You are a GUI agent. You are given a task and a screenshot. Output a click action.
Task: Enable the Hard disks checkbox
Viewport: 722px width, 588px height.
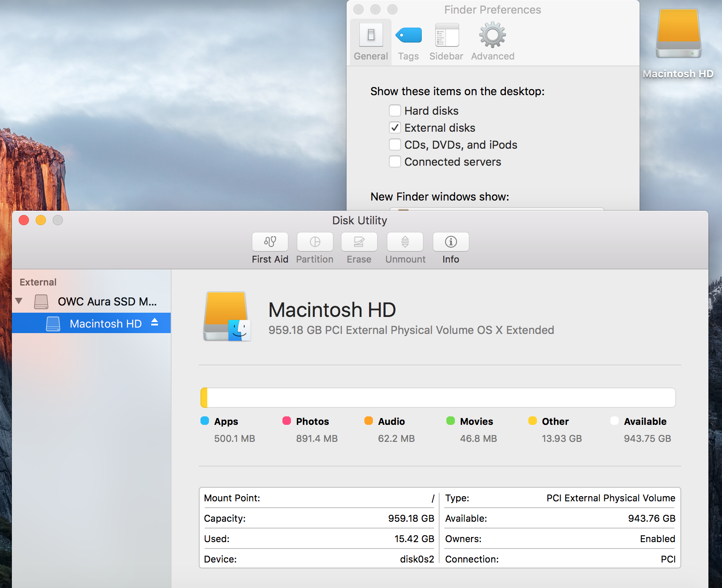pyautogui.click(x=395, y=111)
